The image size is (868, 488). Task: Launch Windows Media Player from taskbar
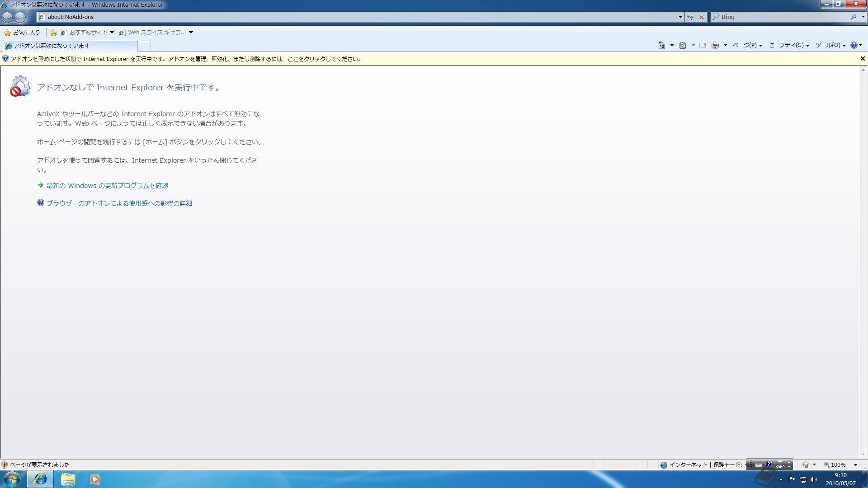95,479
